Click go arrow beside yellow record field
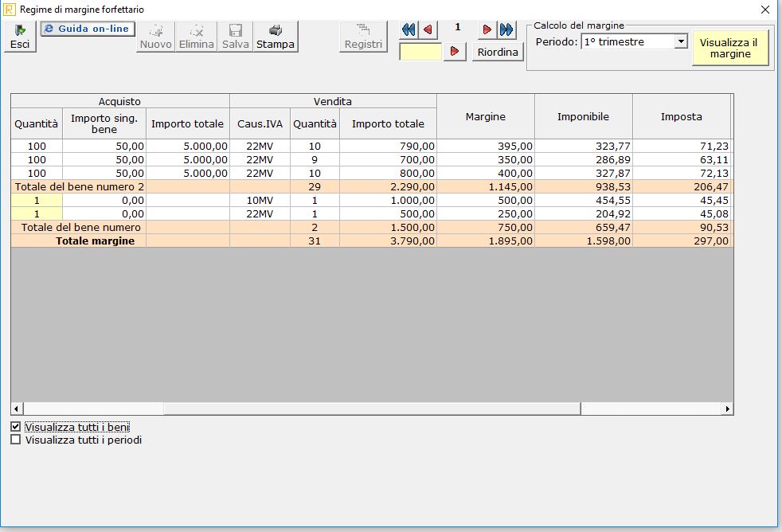The width and height of the screenshot is (782, 532). click(x=455, y=52)
